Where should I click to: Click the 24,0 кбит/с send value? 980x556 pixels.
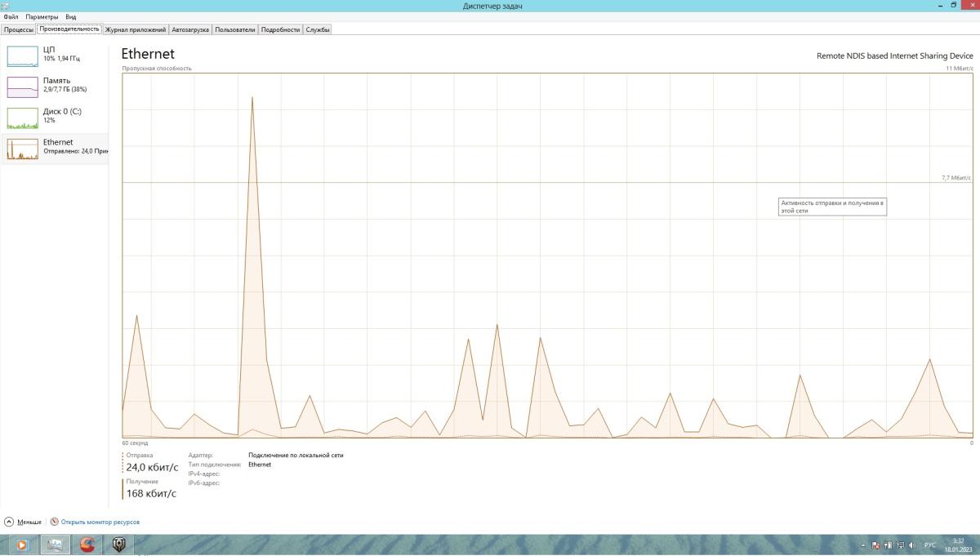click(x=152, y=468)
